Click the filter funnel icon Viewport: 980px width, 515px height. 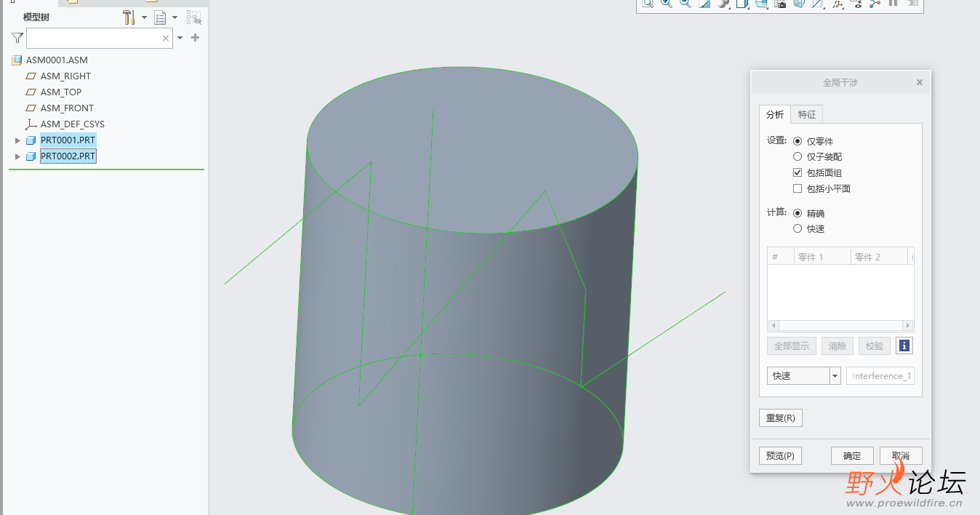pyautogui.click(x=17, y=38)
